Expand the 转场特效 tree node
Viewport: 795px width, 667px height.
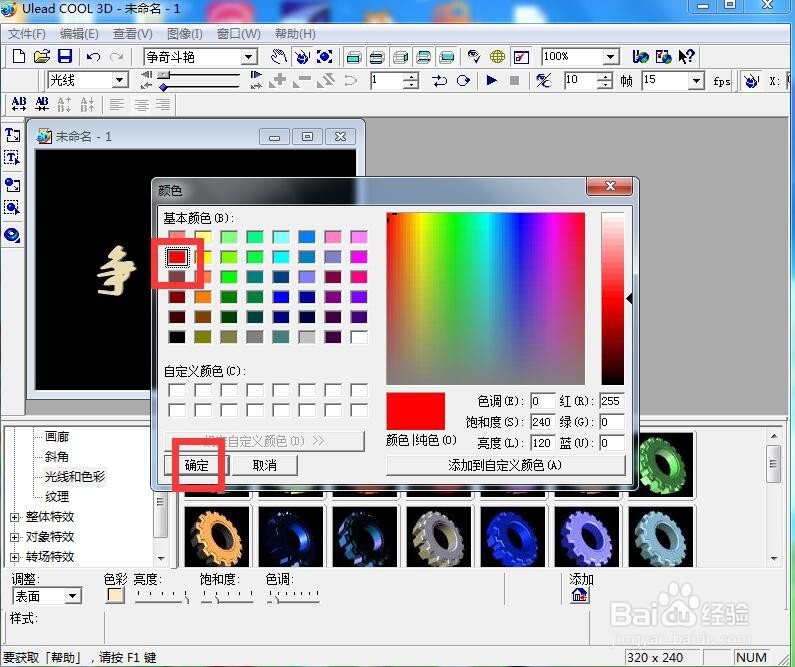coord(15,557)
